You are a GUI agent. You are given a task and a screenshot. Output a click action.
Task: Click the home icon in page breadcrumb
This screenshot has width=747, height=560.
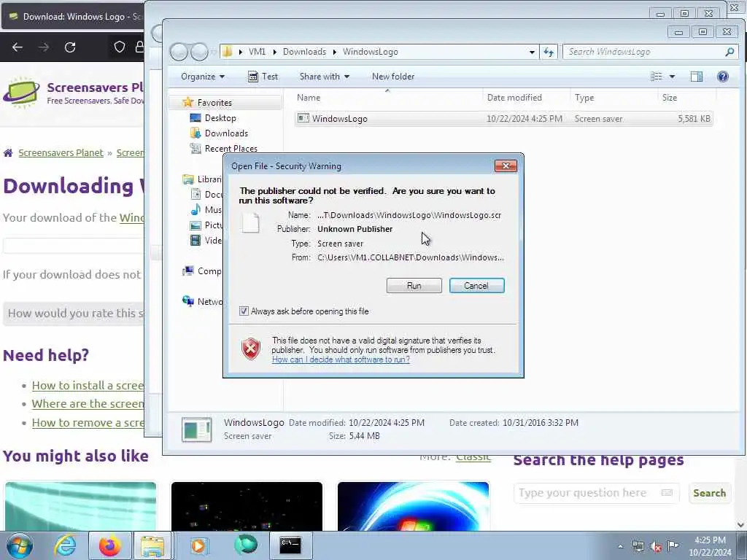(x=8, y=153)
